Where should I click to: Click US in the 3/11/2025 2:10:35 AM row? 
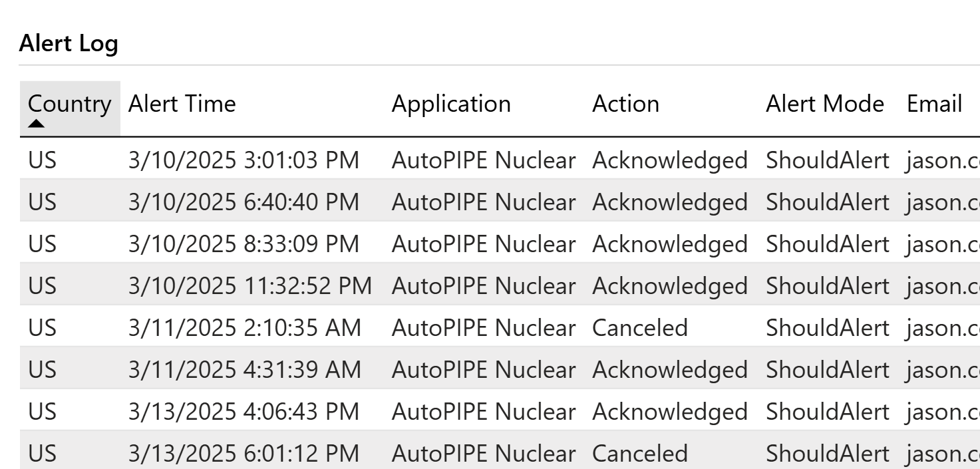coord(42,327)
